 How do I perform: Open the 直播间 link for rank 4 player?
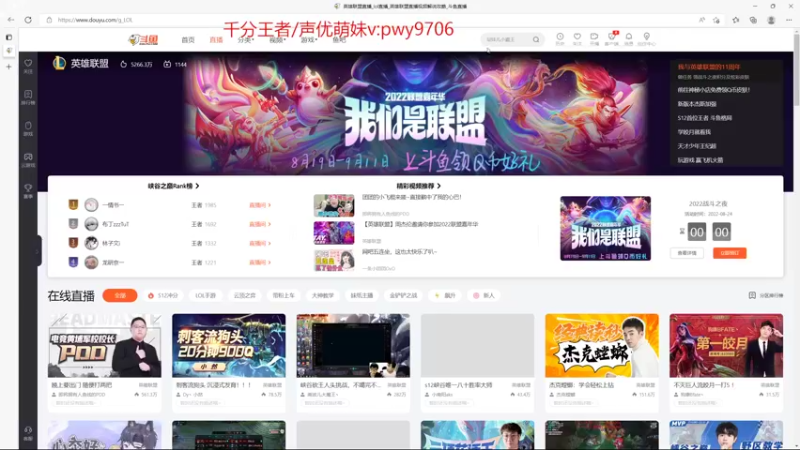tap(260, 262)
